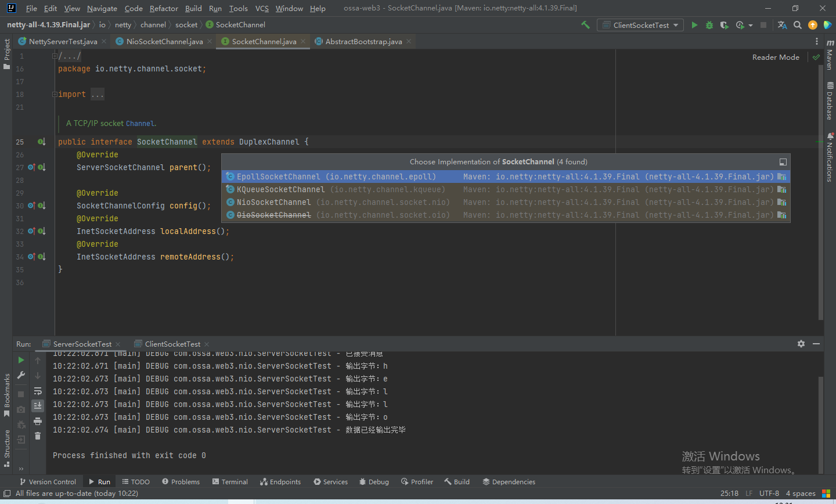The width and height of the screenshot is (836, 504).
Task: Click the translate icon in the toolbar
Action: (782, 25)
